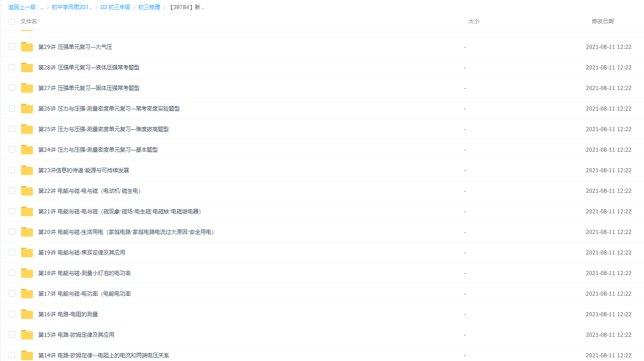644x361 pixels.
Task: Navigate to 03.初三年级 breadcrumb item
Action: 115,7
